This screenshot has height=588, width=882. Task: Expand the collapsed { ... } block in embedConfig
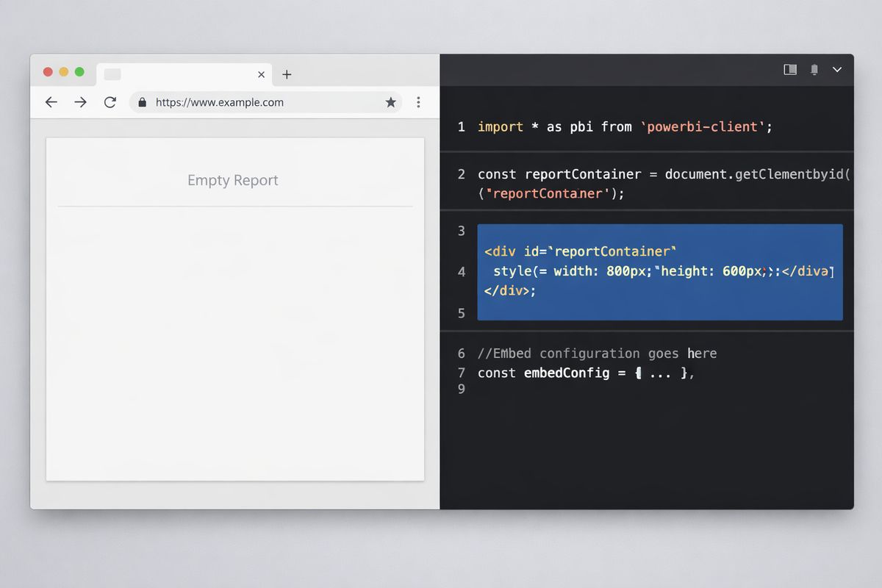click(661, 373)
